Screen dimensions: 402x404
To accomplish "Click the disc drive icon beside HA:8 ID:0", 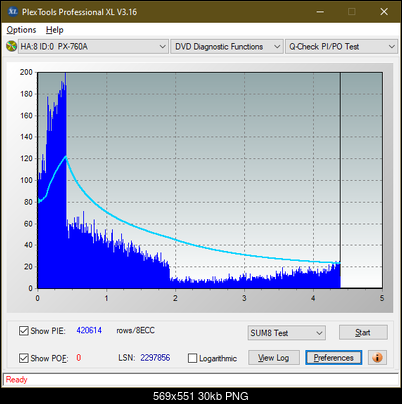I will pos(11,46).
